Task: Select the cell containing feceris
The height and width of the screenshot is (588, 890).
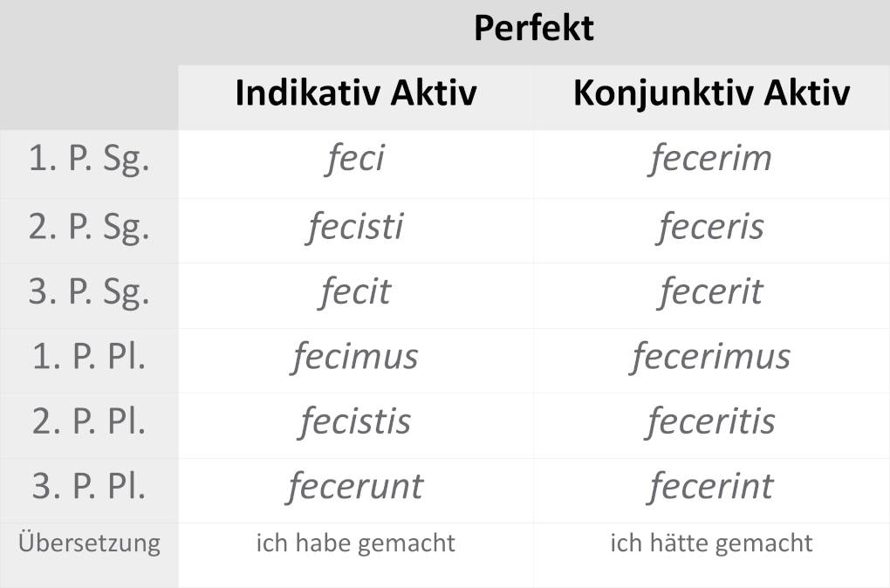Action: point(710,227)
